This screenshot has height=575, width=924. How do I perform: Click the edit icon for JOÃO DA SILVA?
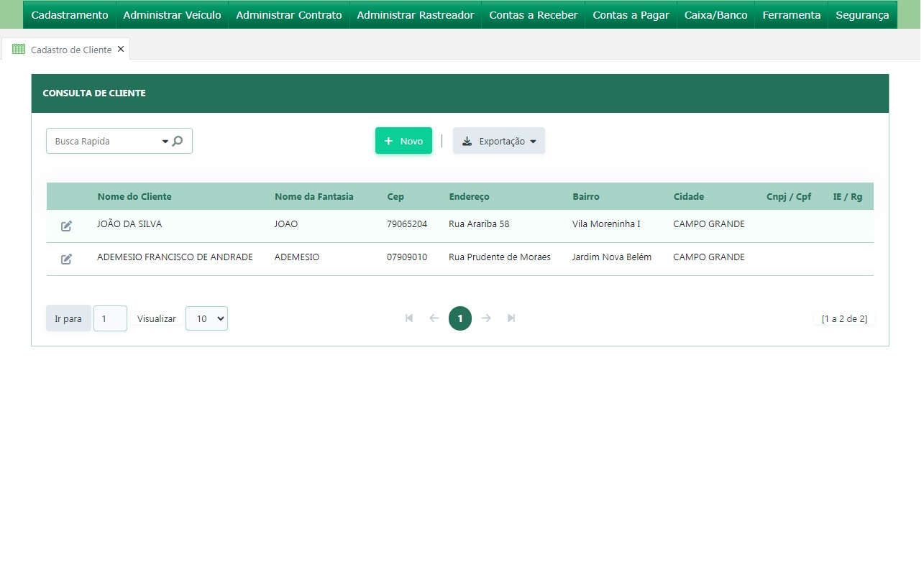pos(66,226)
